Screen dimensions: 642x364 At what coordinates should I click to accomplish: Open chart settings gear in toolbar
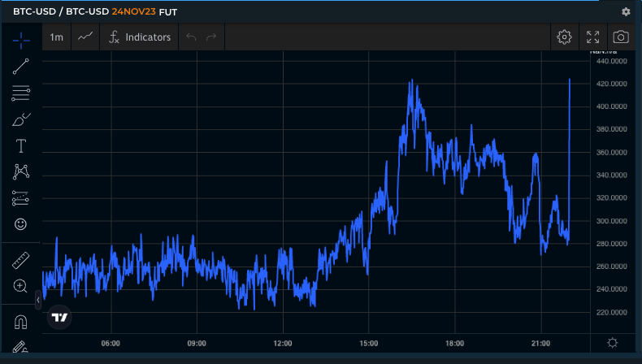(x=564, y=37)
